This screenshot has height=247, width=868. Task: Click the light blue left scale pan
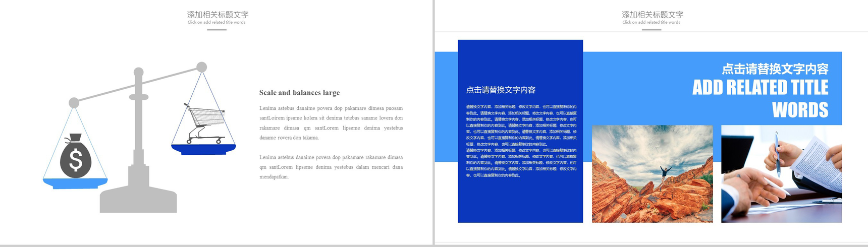coord(75,183)
